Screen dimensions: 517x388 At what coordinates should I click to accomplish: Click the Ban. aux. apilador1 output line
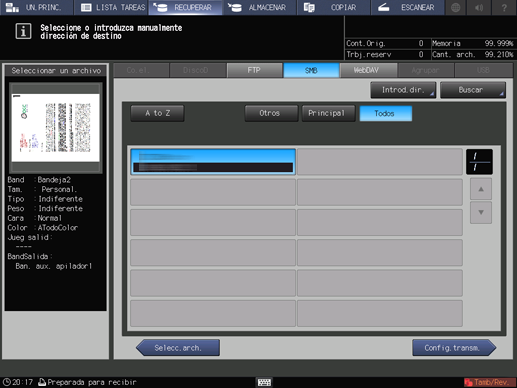tap(53, 266)
